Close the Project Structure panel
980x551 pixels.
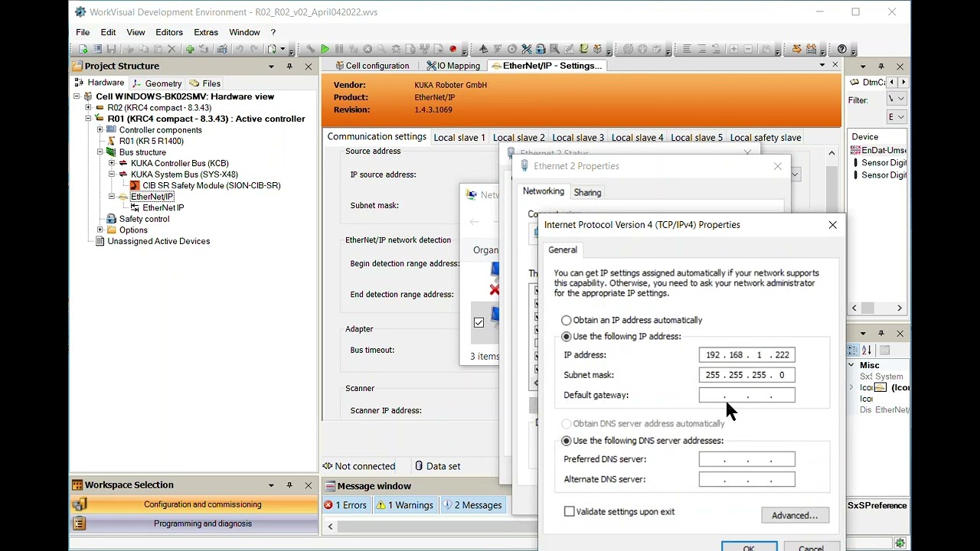pos(309,67)
